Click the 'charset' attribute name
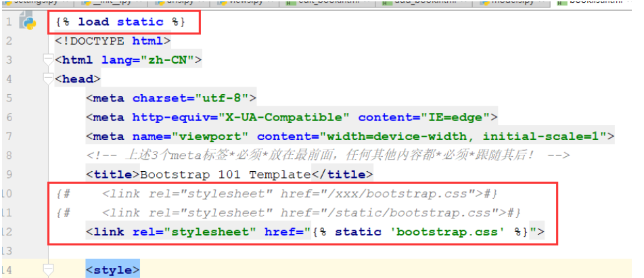Viewport: 644px width, 278px height. click(160, 98)
